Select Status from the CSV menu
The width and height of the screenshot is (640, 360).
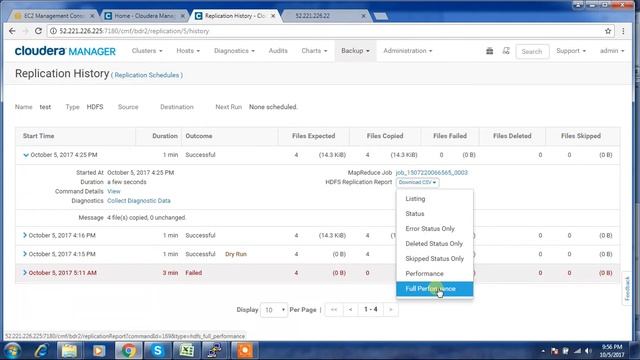(435, 214)
